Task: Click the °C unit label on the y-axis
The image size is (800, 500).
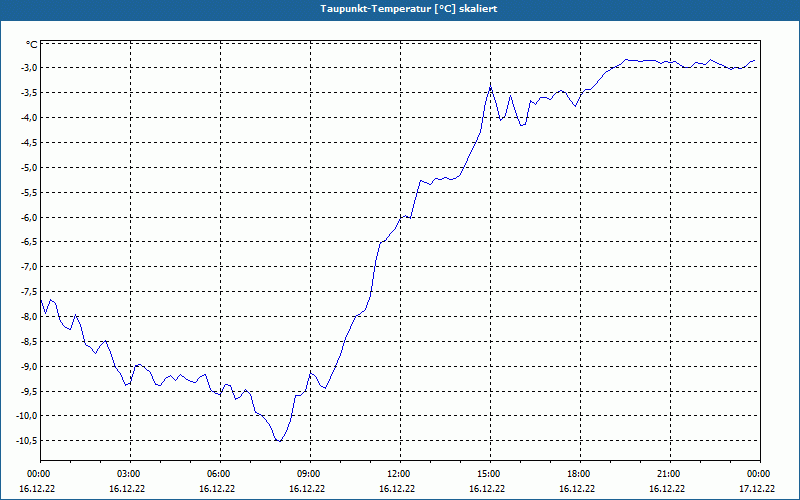Action: click(x=32, y=45)
